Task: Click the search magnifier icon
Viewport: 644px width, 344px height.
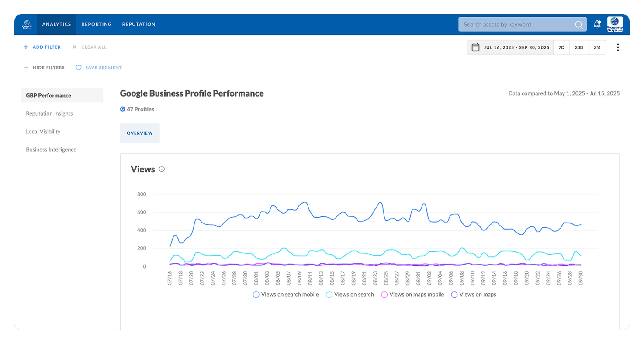Action: [578, 25]
